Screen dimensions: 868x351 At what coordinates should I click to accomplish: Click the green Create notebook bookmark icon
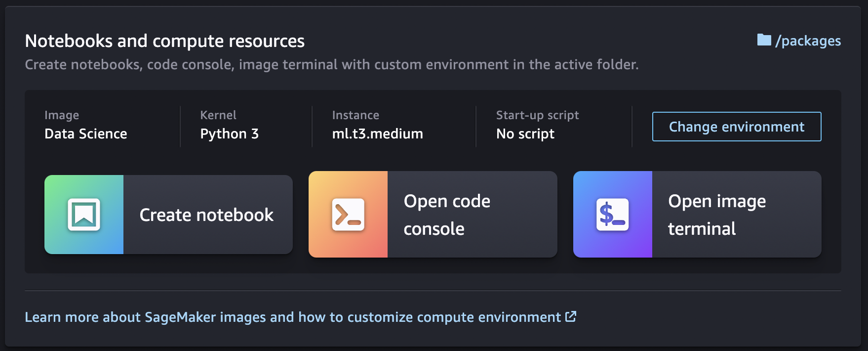[84, 215]
